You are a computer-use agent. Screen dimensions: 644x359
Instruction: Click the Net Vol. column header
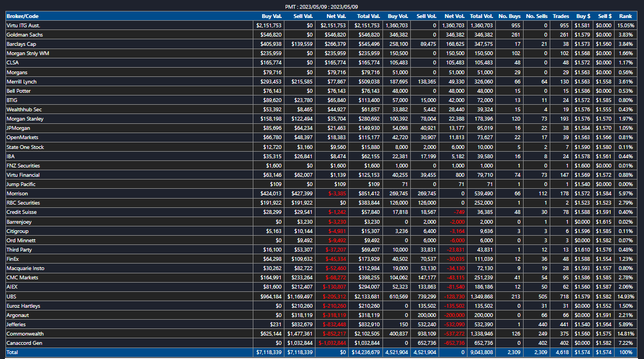(454, 16)
